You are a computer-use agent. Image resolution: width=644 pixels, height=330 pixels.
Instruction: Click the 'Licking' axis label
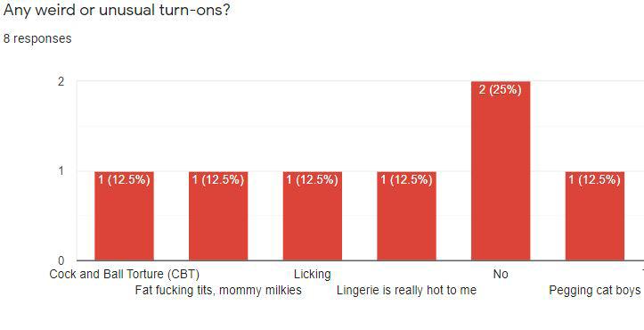(313, 274)
